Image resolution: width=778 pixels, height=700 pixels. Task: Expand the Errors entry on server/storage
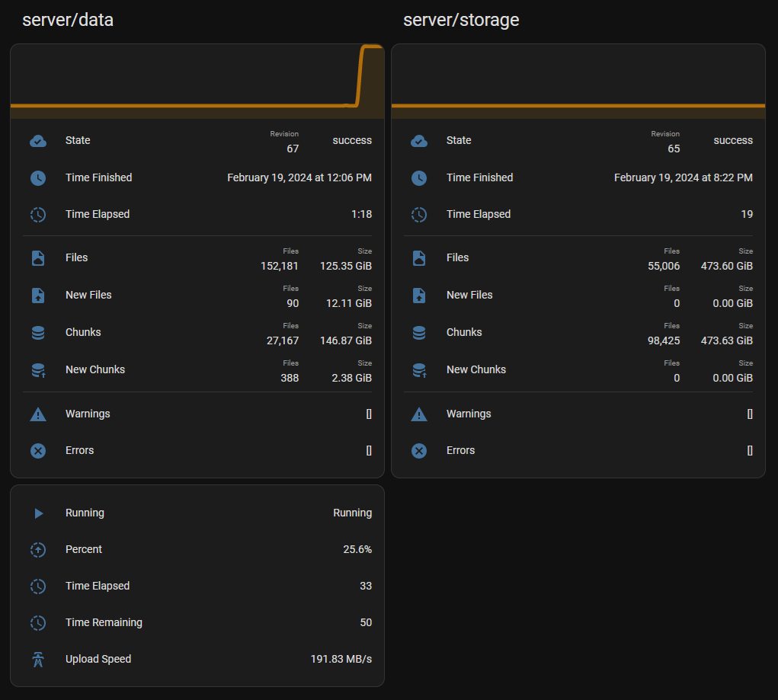[x=749, y=451]
